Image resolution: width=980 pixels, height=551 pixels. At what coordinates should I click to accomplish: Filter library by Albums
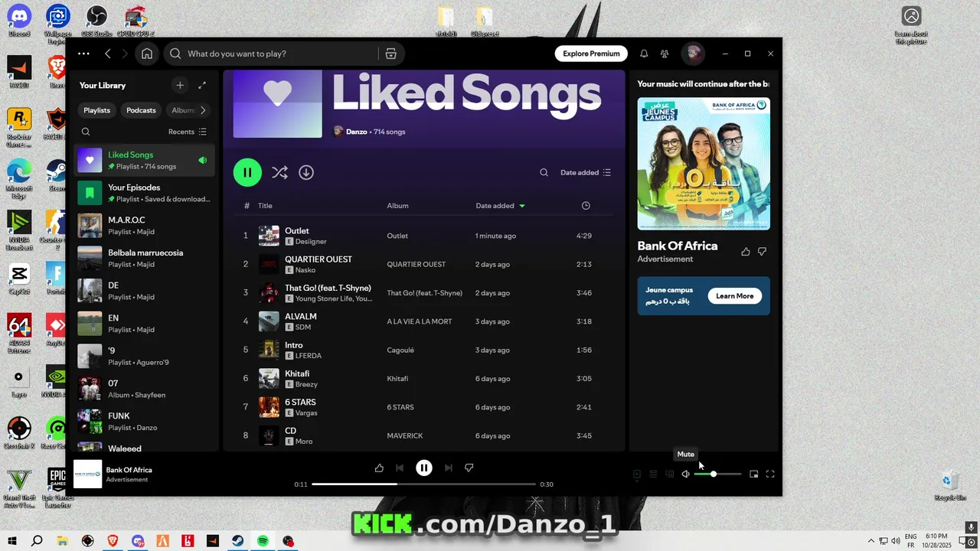pyautogui.click(x=184, y=110)
